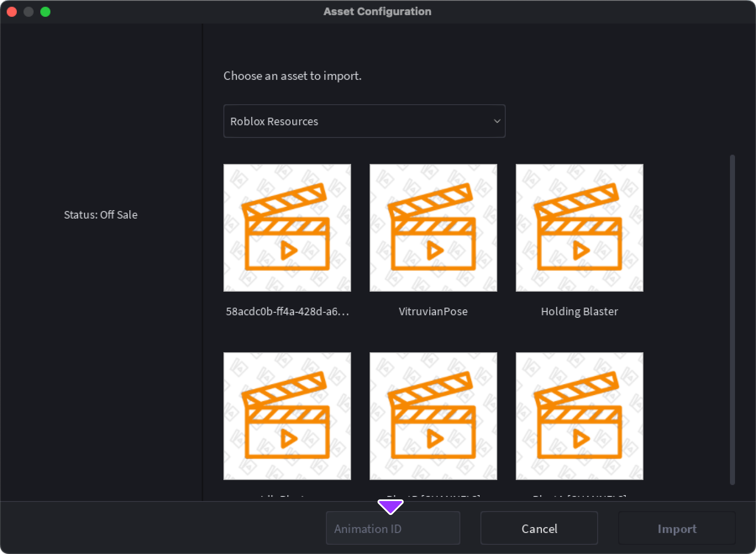Click the VitruvianPose label
Screen dimensions: 756x554
[433, 311]
